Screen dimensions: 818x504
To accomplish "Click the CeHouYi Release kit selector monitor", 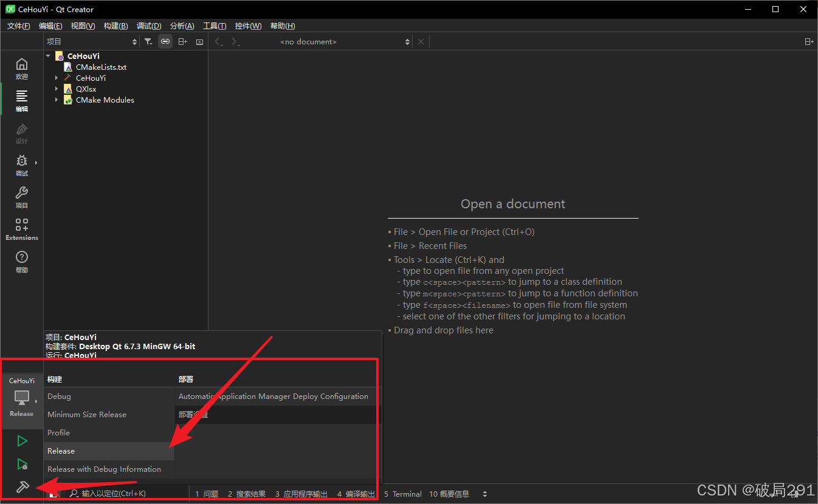I will click(x=22, y=397).
